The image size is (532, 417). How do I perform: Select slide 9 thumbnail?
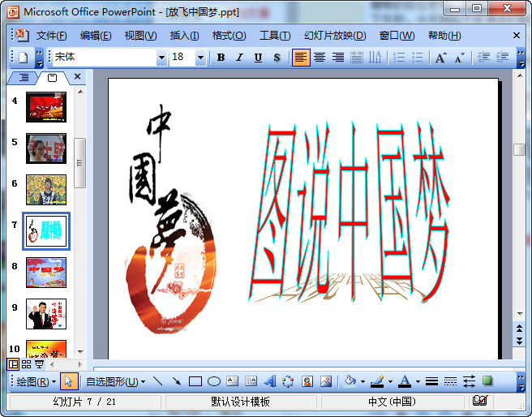(46, 314)
